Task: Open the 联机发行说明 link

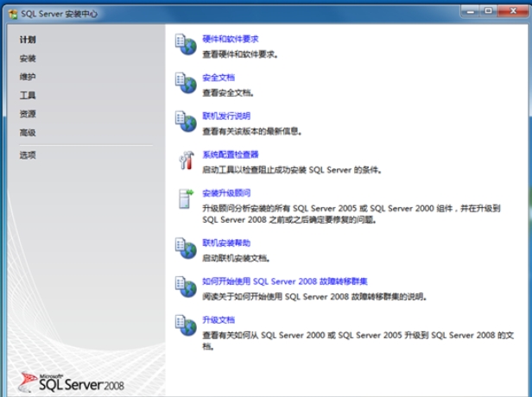Action: pos(226,117)
